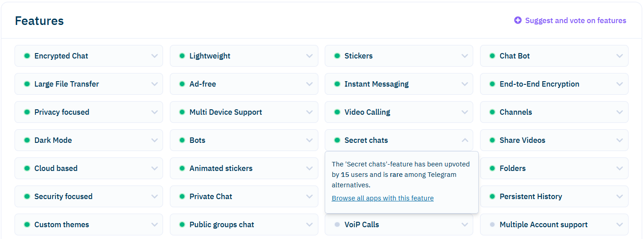Click the Public groups chat feature label
The width and height of the screenshot is (644, 239).
coord(222,224)
